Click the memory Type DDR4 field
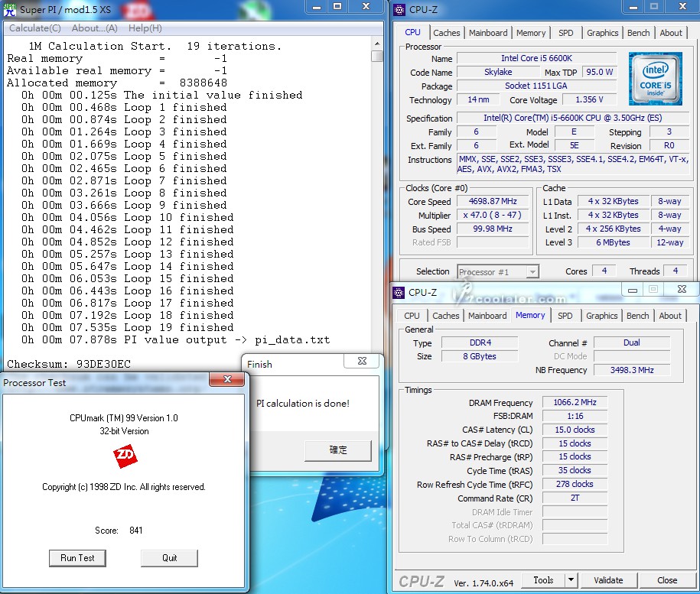700x594 pixels. click(480, 342)
